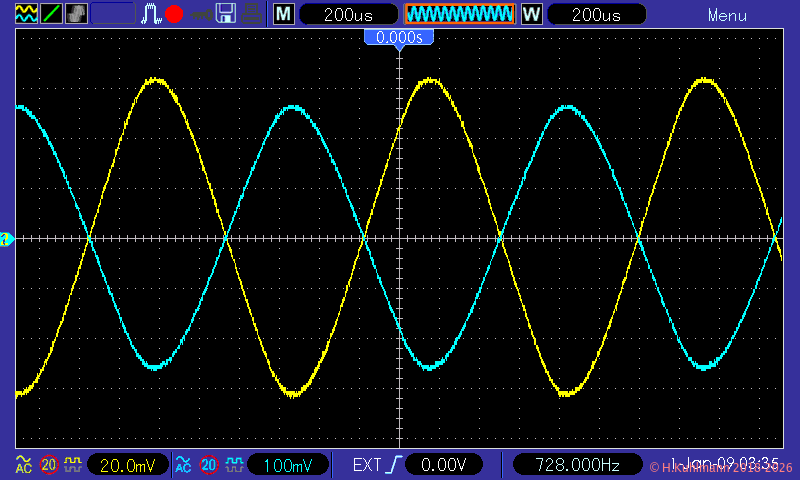Click the M main timebase icon
This screenshot has width=800, height=480.
click(284, 14)
